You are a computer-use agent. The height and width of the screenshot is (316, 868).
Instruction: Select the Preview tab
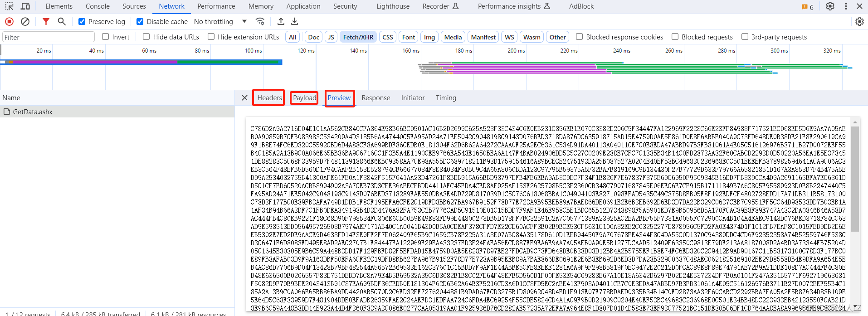339,98
